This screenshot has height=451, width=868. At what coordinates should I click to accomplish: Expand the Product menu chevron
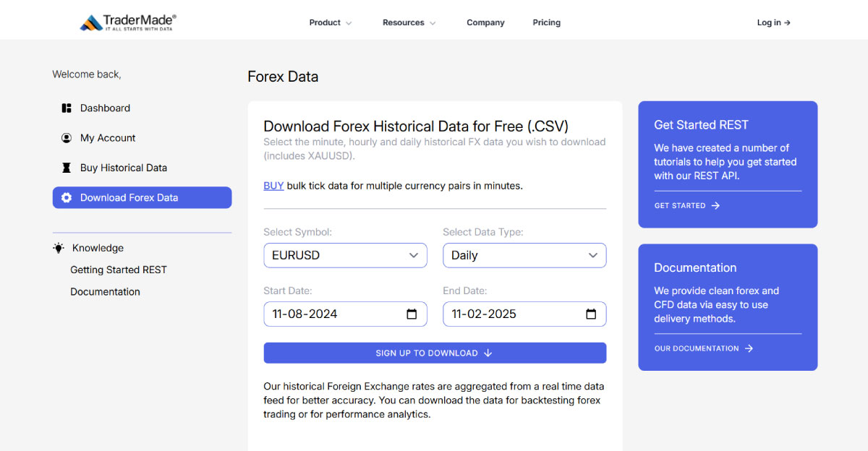tap(349, 23)
